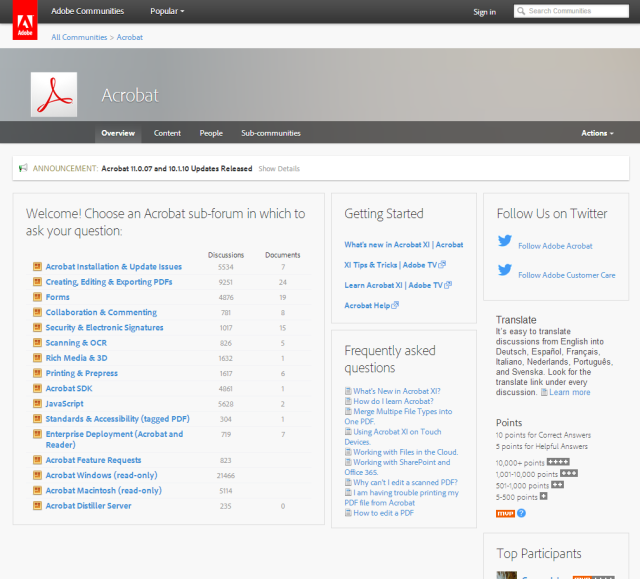Open the People tab

coord(211,133)
